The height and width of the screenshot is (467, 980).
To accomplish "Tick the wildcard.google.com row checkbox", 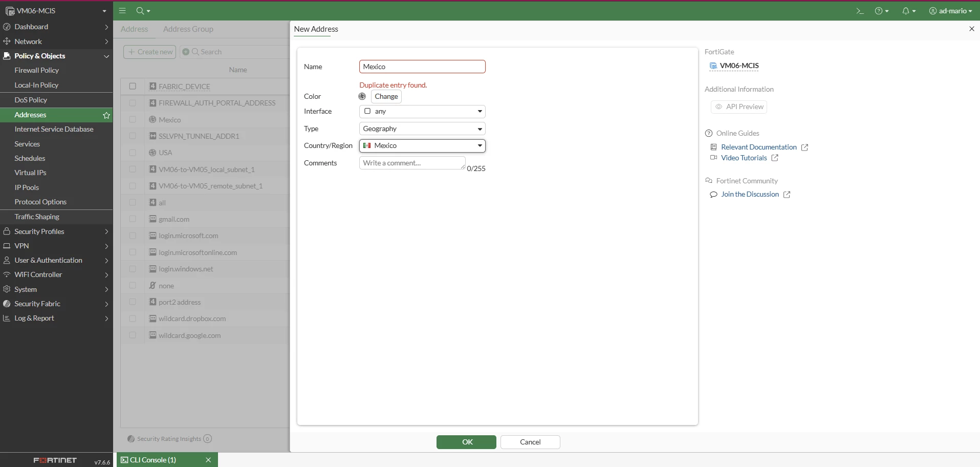I will pyautogui.click(x=133, y=335).
